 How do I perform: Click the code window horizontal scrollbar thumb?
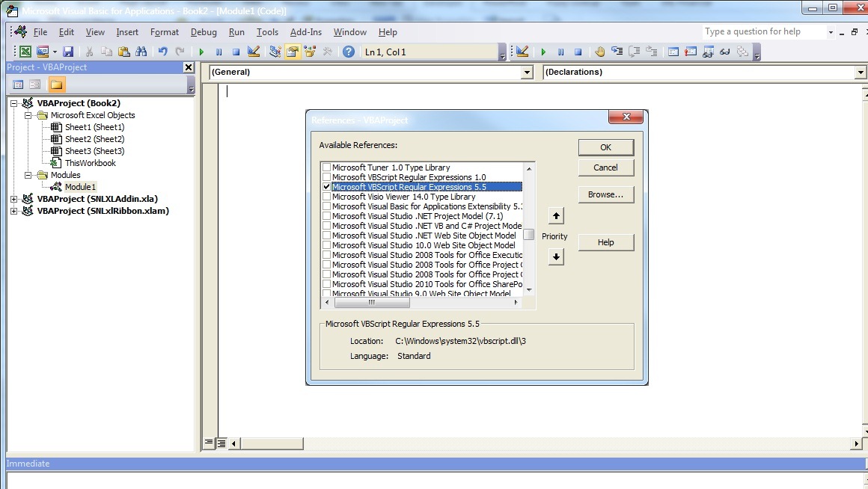[272, 443]
